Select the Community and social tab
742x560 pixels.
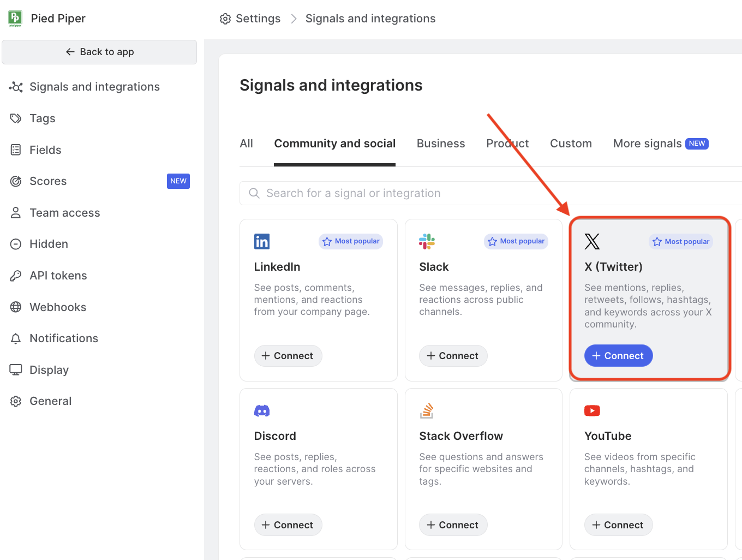tap(334, 144)
